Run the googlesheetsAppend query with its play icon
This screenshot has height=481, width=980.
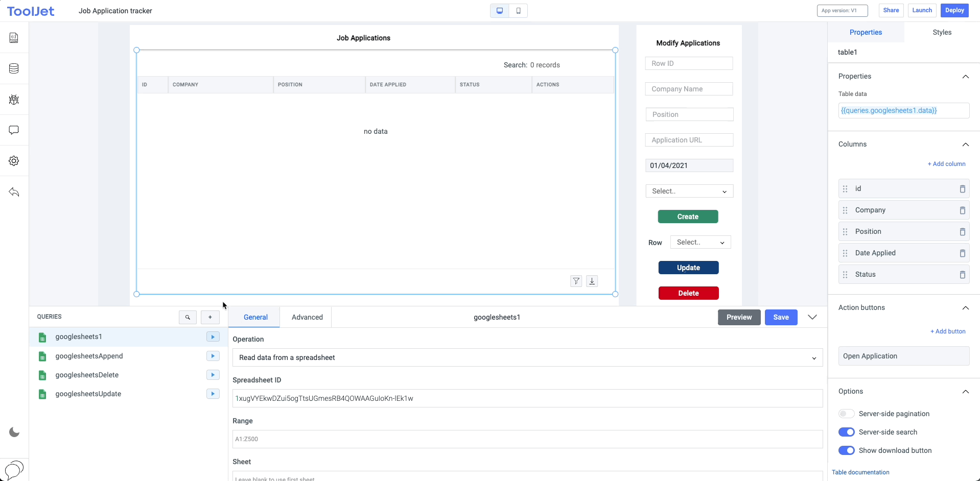[x=213, y=356]
